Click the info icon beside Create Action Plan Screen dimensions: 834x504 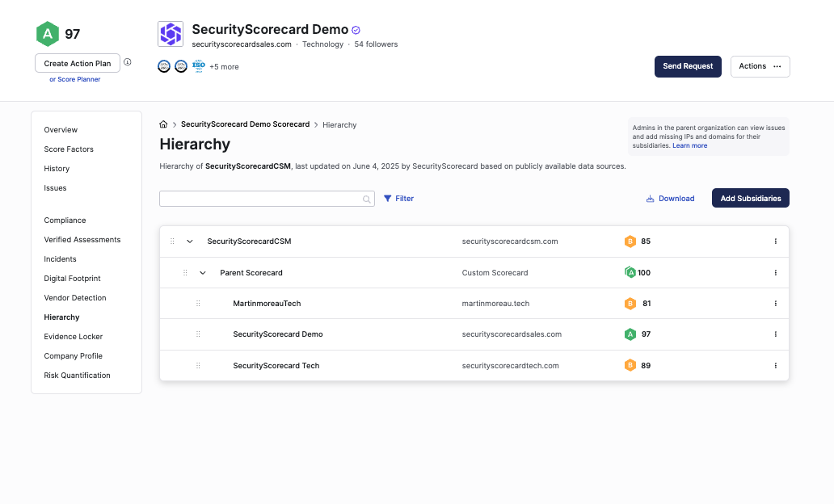128,62
